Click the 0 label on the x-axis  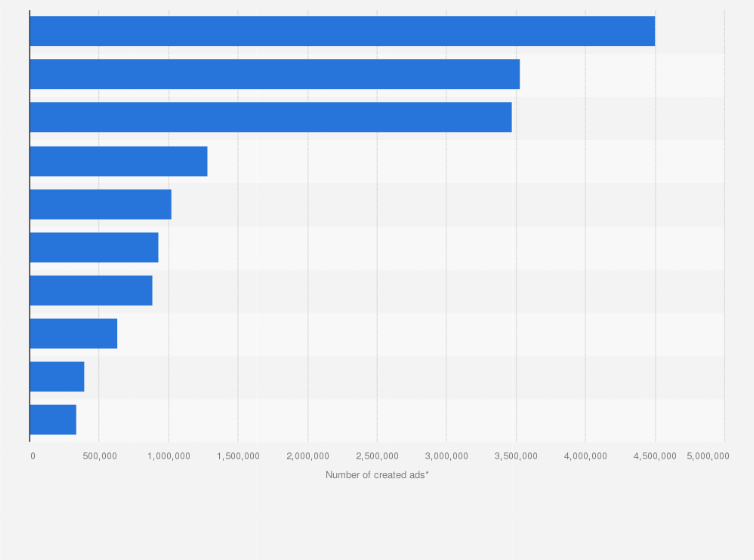click(x=32, y=455)
